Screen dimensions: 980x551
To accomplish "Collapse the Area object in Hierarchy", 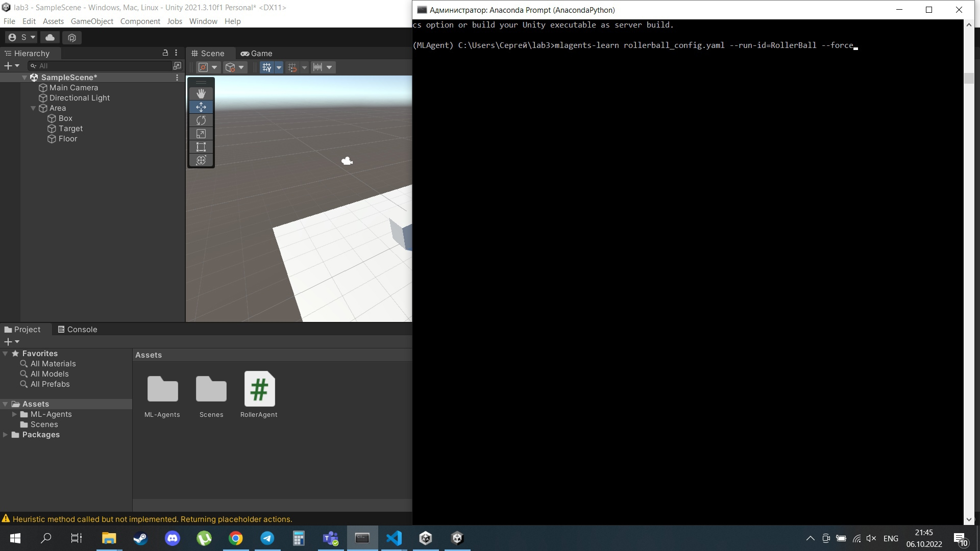I will tap(33, 108).
